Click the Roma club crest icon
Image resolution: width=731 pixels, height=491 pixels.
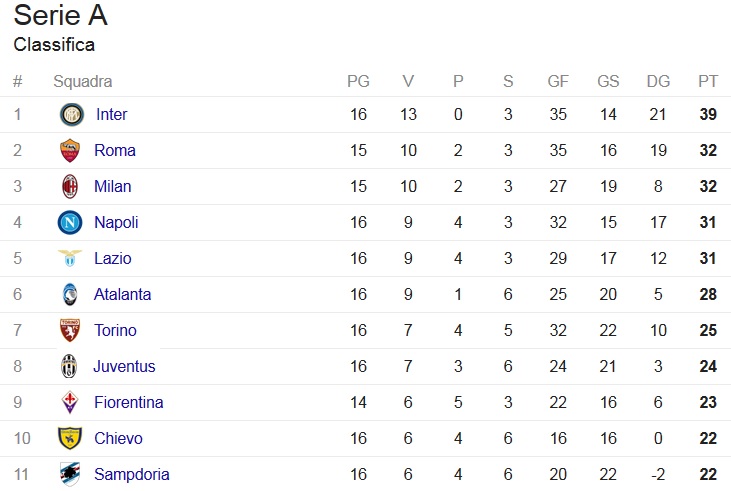click(70, 150)
